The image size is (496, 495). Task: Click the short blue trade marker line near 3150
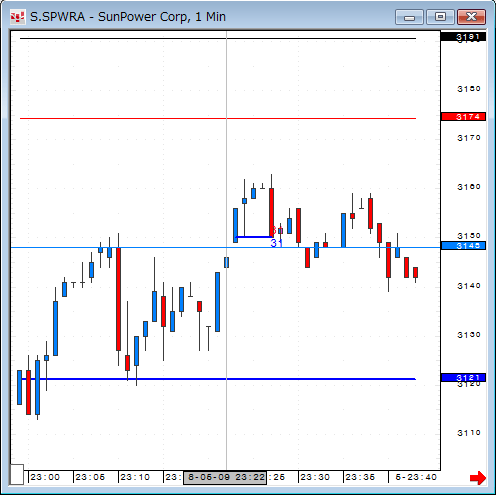tap(254, 237)
